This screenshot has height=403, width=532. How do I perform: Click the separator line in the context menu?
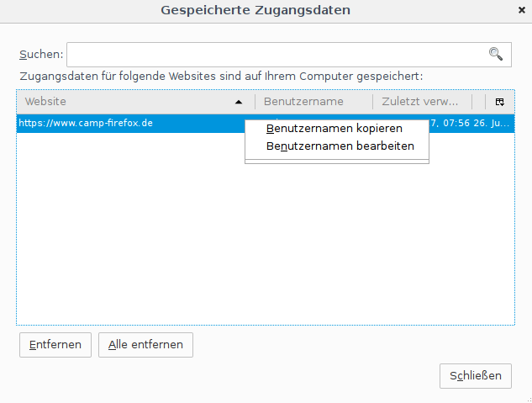(337, 157)
